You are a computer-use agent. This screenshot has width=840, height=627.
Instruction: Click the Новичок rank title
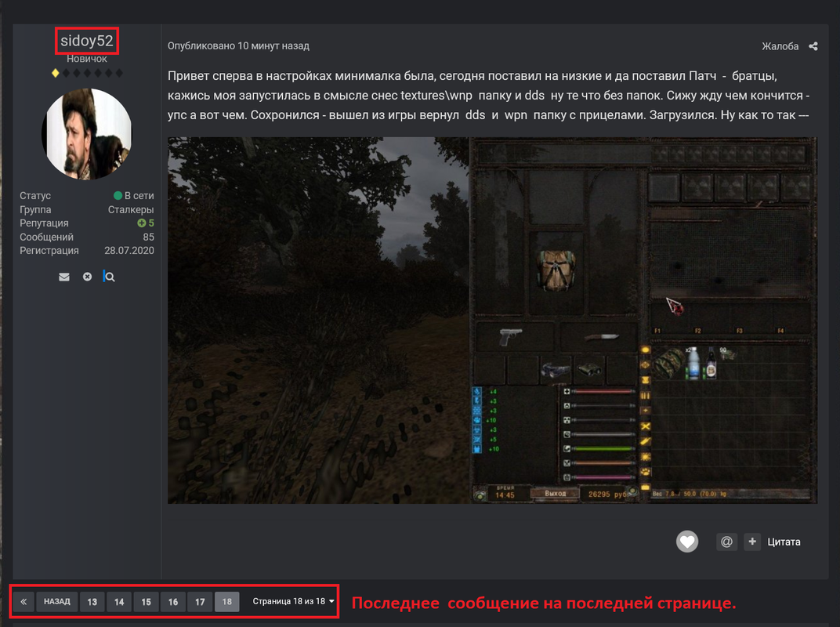[x=87, y=59]
